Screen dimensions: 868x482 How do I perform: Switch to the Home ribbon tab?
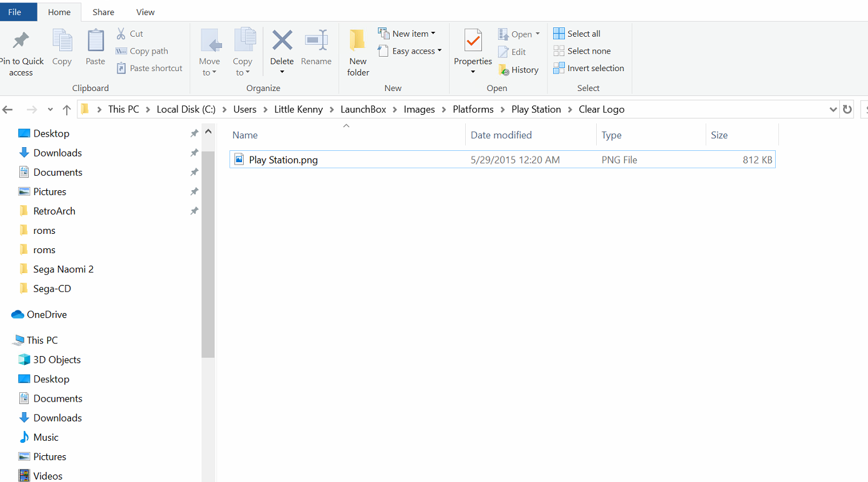(x=59, y=12)
